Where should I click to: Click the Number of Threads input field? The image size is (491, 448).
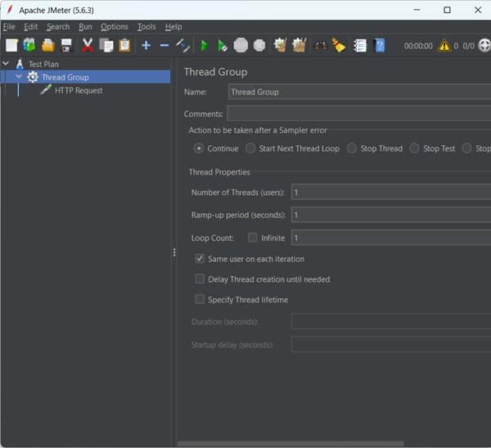(x=390, y=192)
